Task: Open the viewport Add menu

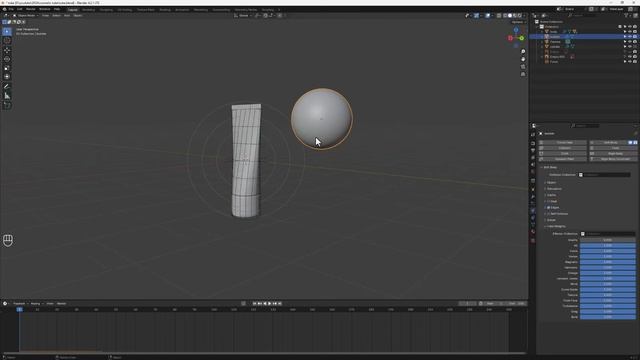Action: 67,16
